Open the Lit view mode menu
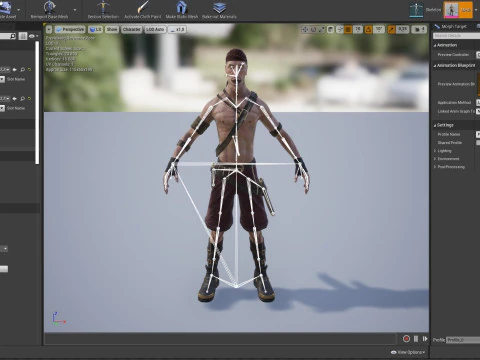480x360 pixels. pos(96,29)
